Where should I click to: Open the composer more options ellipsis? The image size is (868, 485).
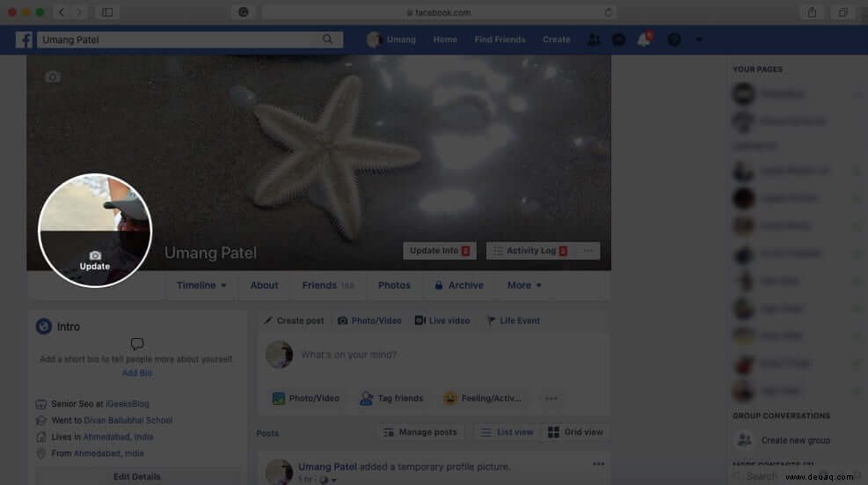pyautogui.click(x=551, y=398)
